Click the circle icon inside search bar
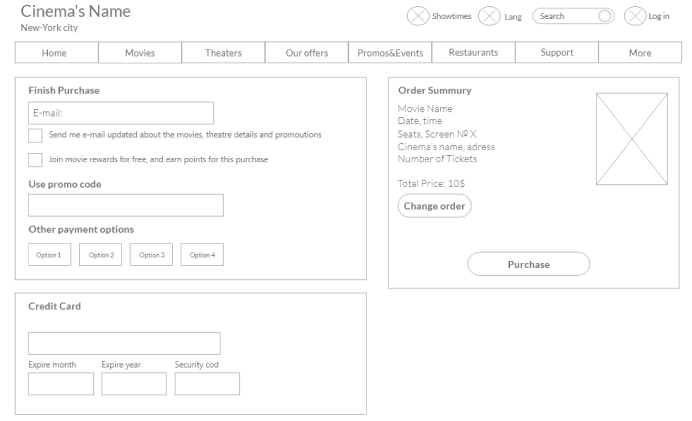 pyautogui.click(x=605, y=16)
